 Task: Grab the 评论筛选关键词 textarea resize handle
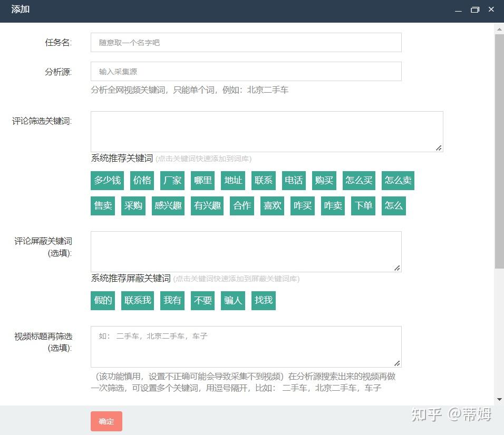click(439, 148)
